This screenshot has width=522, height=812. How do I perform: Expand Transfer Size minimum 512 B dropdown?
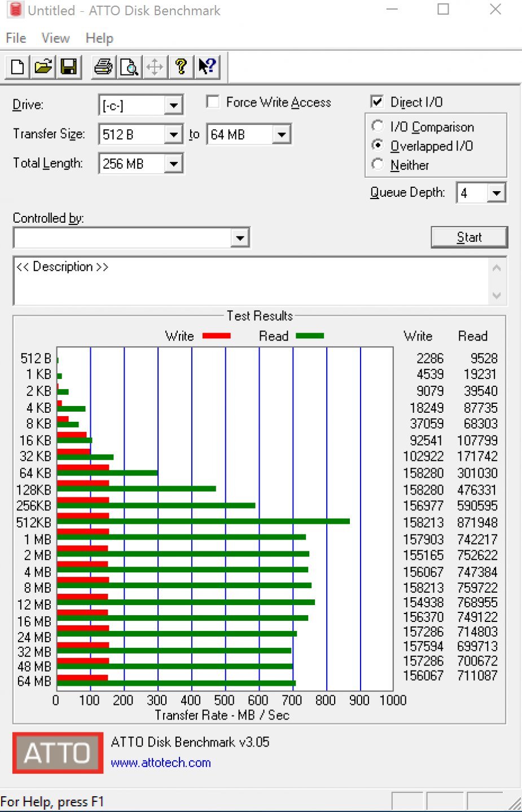click(x=174, y=135)
